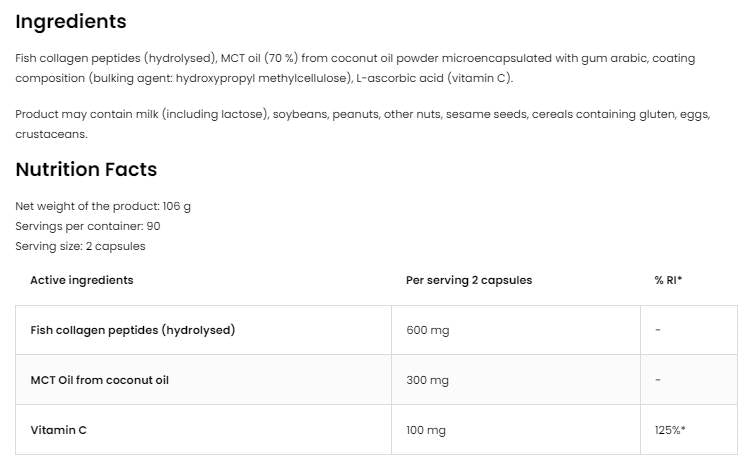This screenshot has height=470, width=755.
Task: Click the '600 mg' value cell
Action: point(428,330)
